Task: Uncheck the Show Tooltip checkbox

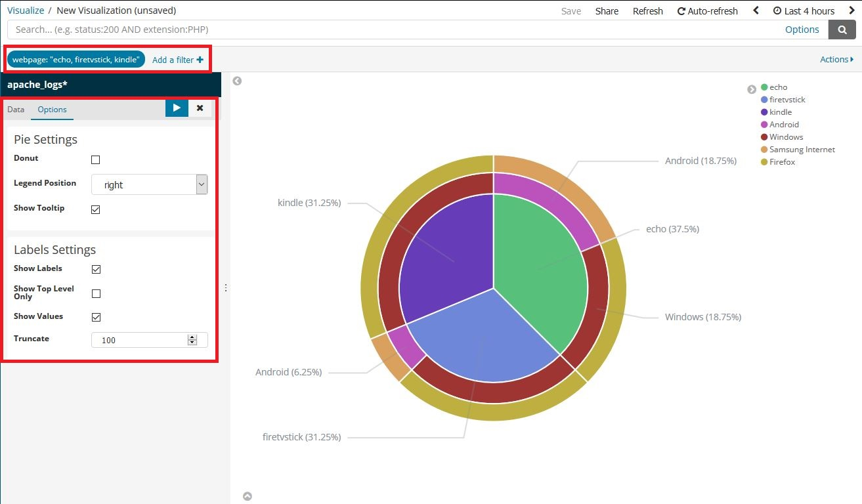Action: (96, 209)
